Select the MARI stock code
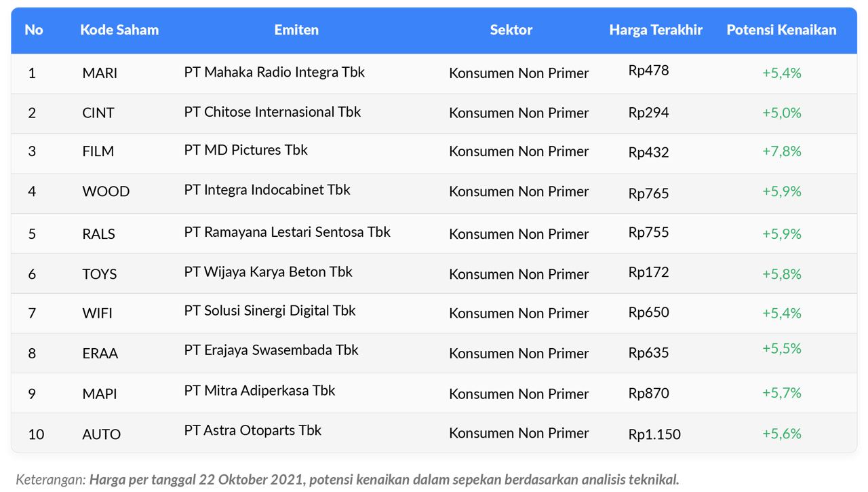This screenshot has width=868, height=492. pos(100,73)
